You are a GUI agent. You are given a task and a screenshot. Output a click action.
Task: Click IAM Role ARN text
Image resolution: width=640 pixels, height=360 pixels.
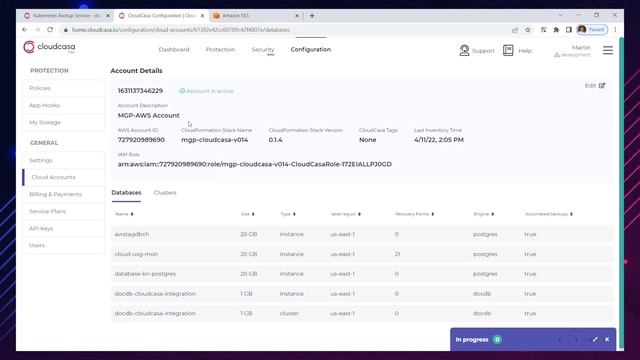[x=255, y=164]
